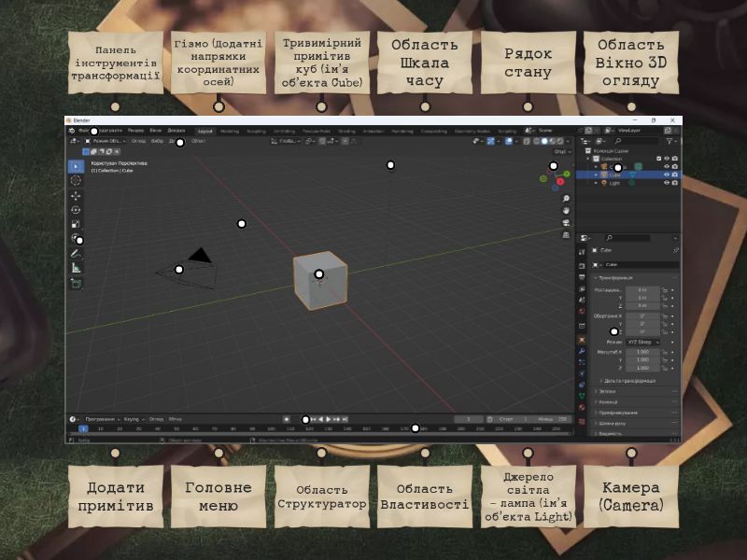Open the Object Mode dropdown
Image resolution: width=747 pixels, height=560 pixels.
[x=105, y=141]
